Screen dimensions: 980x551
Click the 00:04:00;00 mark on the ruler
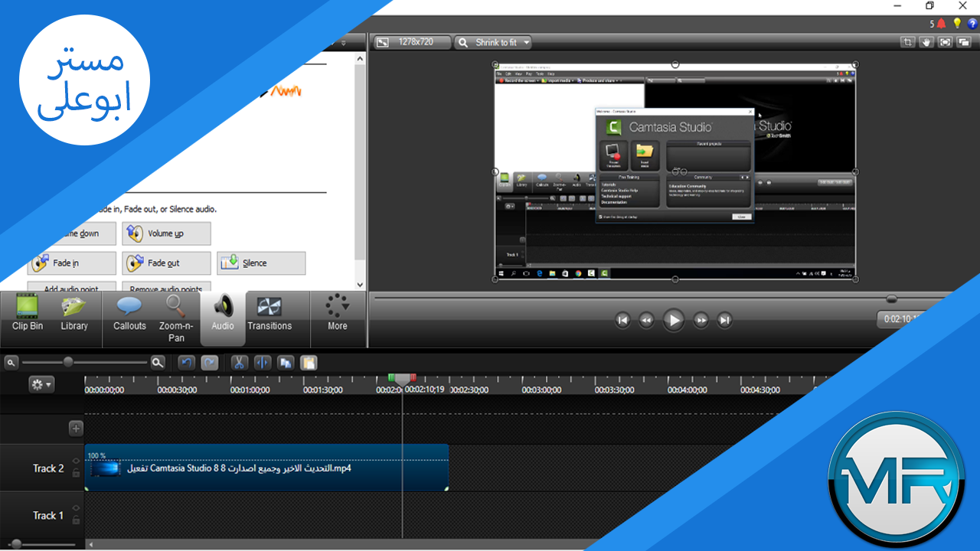(x=687, y=390)
